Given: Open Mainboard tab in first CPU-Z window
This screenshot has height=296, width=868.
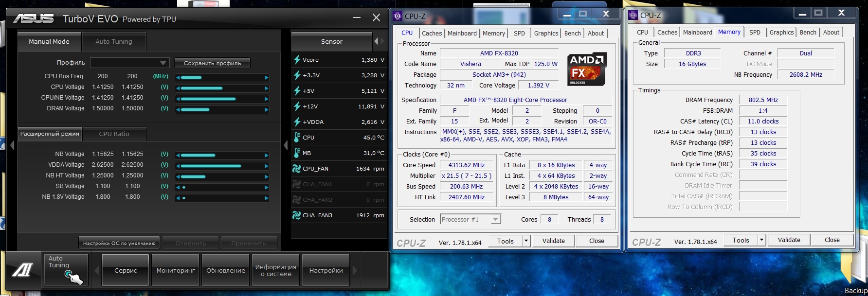Looking at the screenshot, I should point(462,33).
